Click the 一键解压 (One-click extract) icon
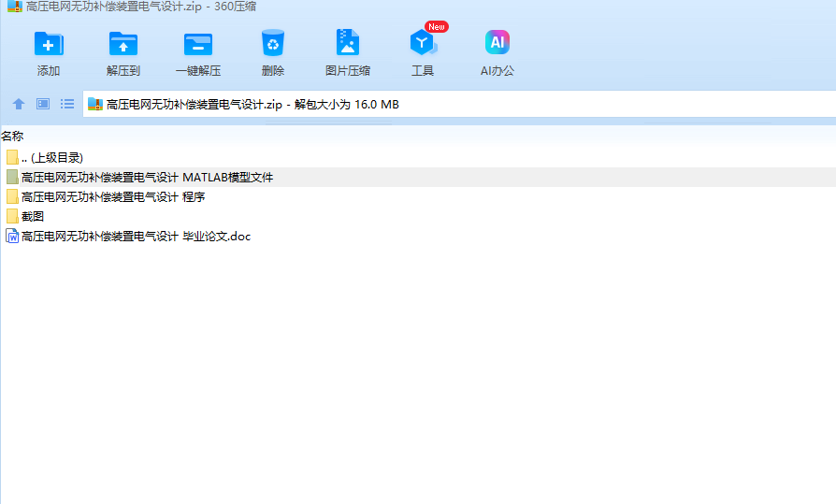The width and height of the screenshot is (836, 504). pos(198,44)
